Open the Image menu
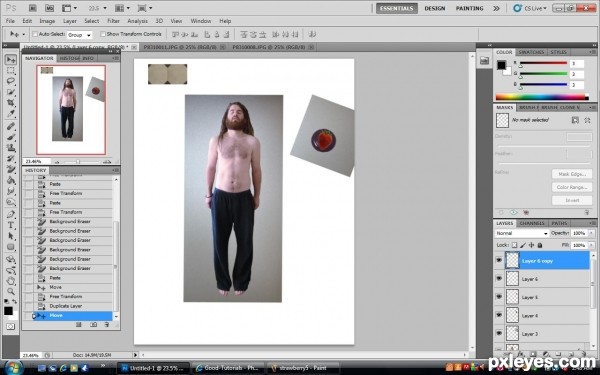 click(47, 21)
